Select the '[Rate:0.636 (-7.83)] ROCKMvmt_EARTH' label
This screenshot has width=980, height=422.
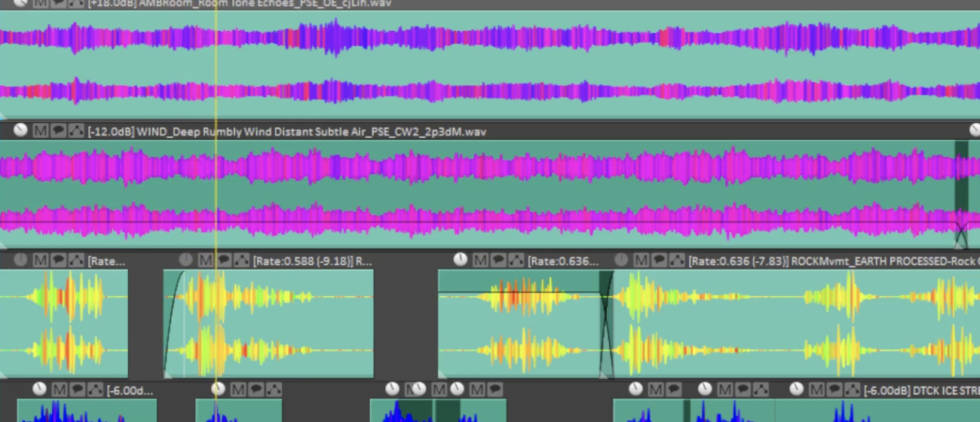point(832,261)
